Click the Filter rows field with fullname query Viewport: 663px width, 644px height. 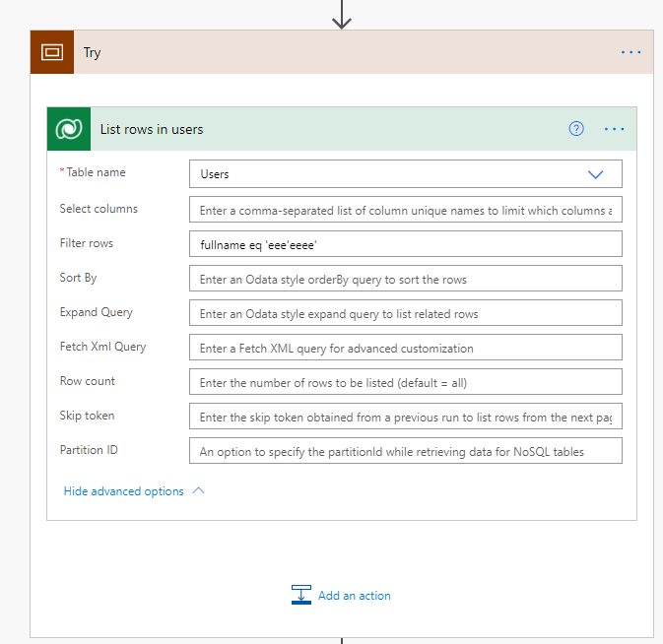point(405,244)
